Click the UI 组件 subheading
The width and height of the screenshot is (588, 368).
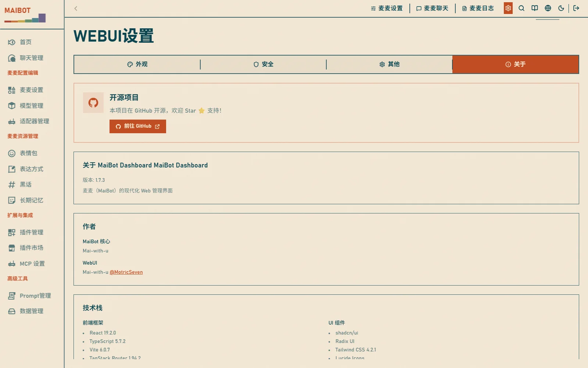tap(337, 323)
